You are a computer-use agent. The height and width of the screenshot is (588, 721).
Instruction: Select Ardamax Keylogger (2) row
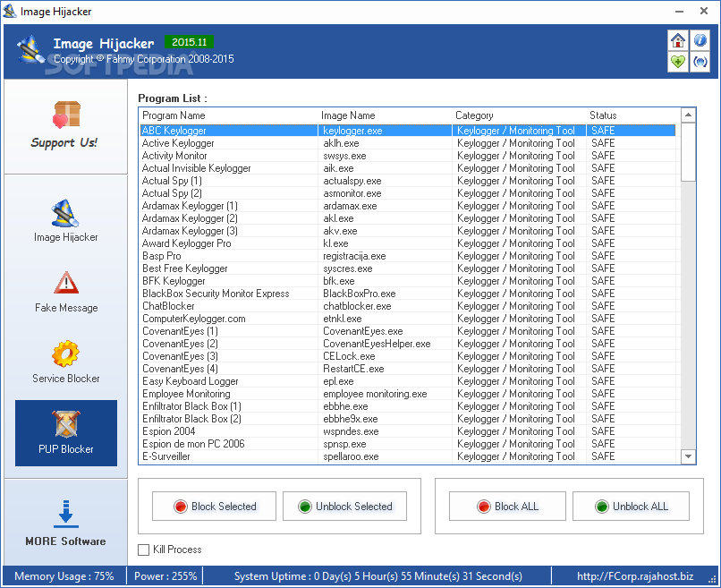coord(408,218)
